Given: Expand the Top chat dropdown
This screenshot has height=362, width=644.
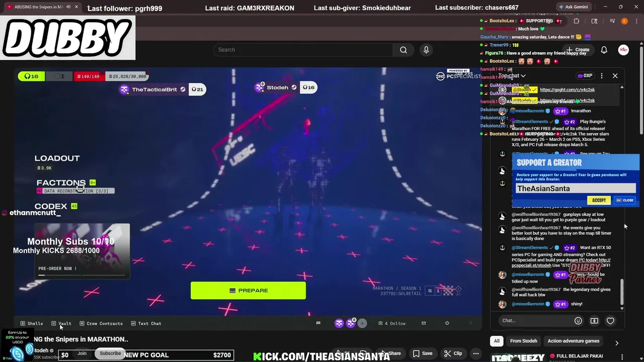Looking at the screenshot, I should 512,76.
